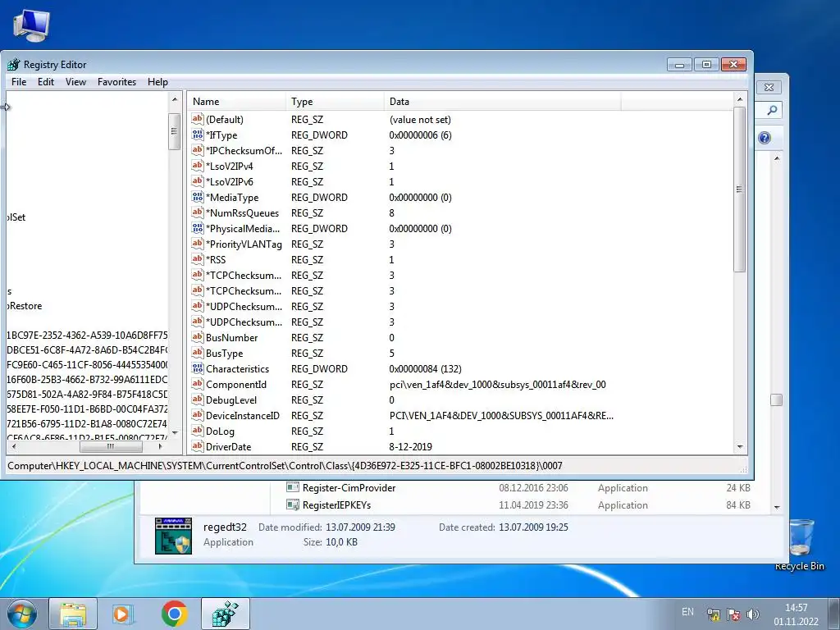840x630 pixels.
Task: Click the tree pane horizontal scrollbar thumb
Action: [x=111, y=446]
